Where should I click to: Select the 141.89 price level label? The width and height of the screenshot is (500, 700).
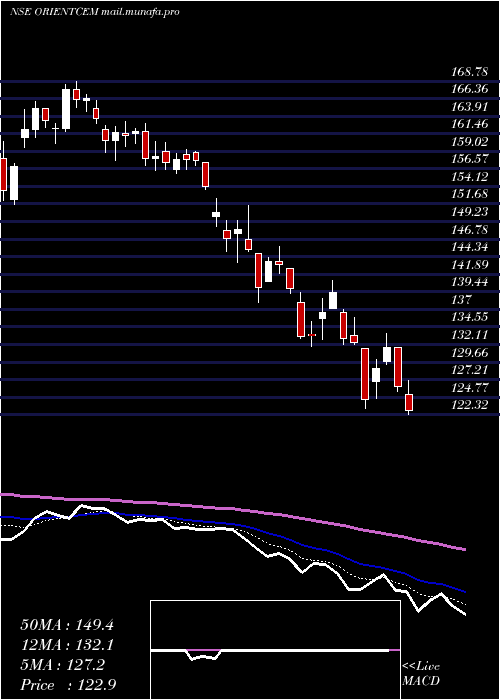click(469, 264)
